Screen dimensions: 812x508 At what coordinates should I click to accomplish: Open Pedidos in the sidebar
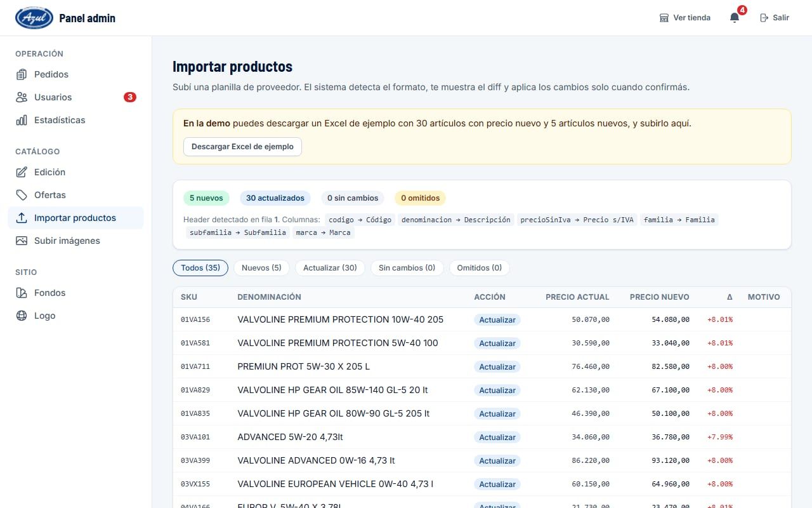click(x=75, y=74)
